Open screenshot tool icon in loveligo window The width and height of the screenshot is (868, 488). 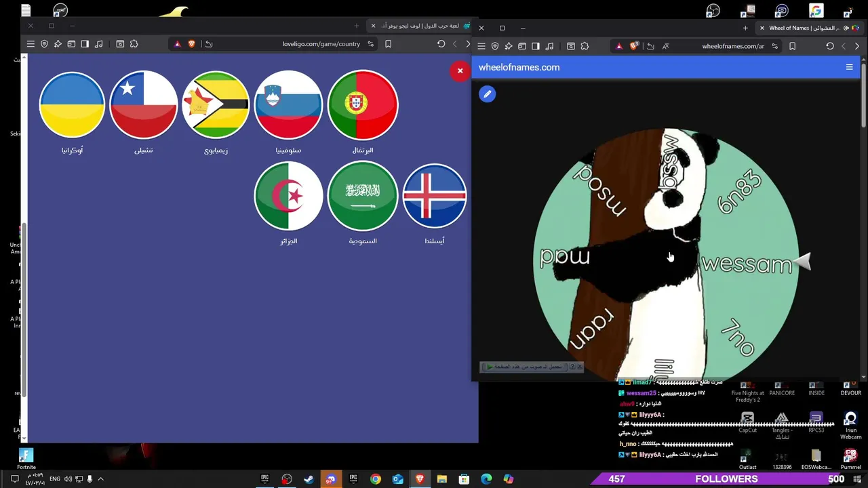click(120, 44)
